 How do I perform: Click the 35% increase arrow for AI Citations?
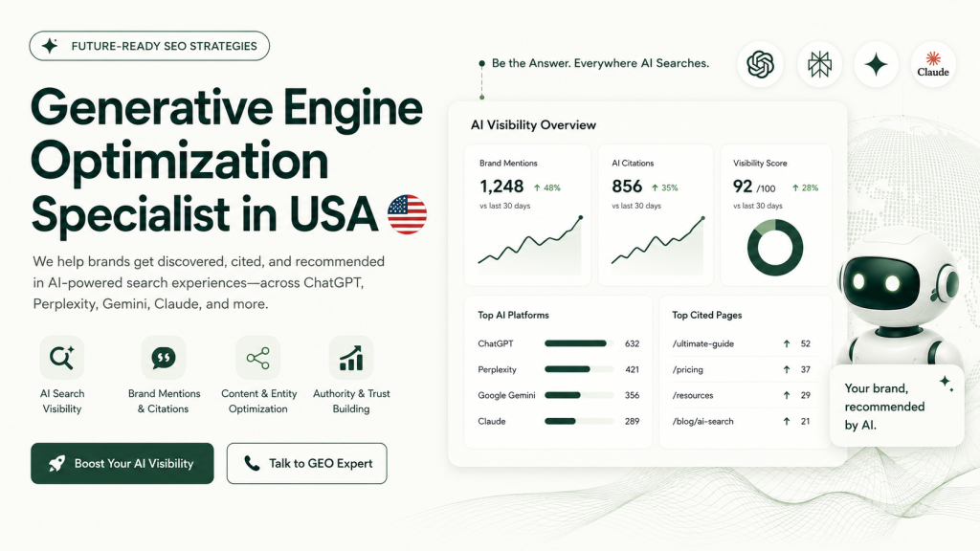coord(655,187)
